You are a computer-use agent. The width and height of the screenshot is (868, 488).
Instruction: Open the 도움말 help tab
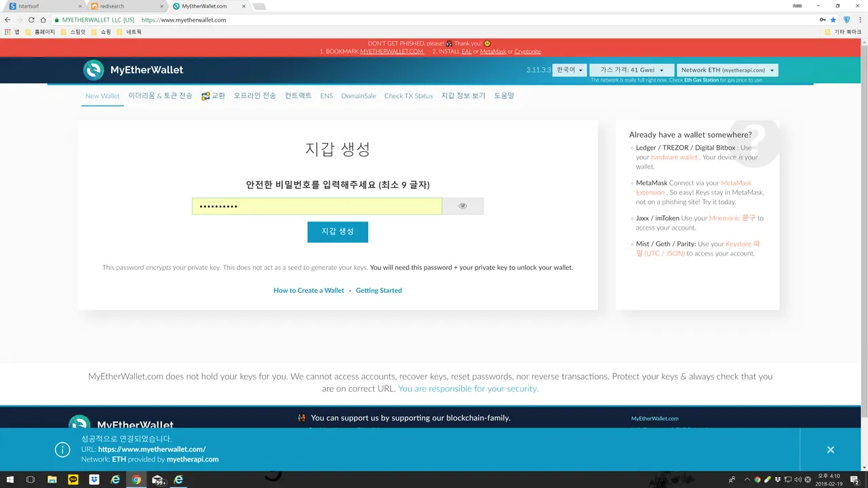pyautogui.click(x=504, y=96)
